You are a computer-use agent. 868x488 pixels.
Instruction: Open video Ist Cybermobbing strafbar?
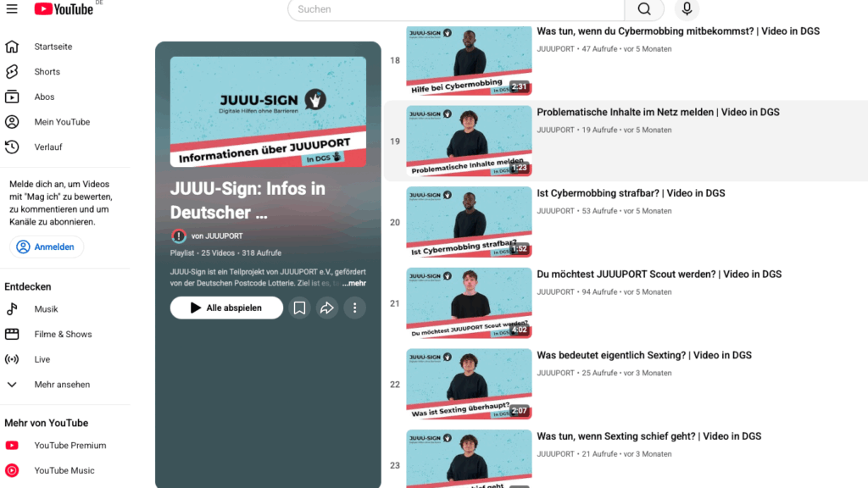(631, 193)
